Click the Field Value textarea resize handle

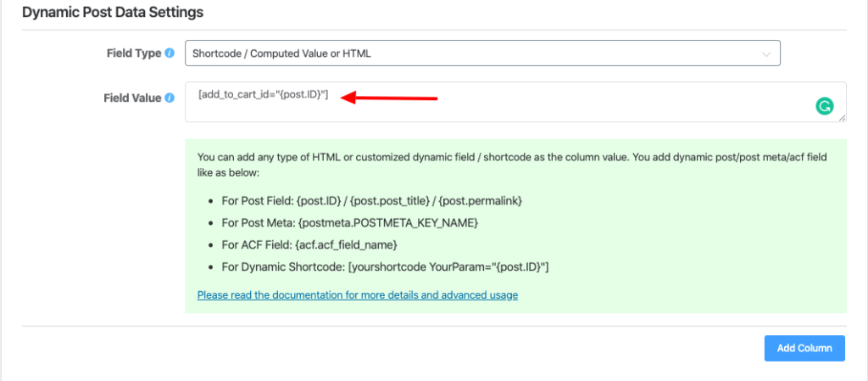pos(842,118)
